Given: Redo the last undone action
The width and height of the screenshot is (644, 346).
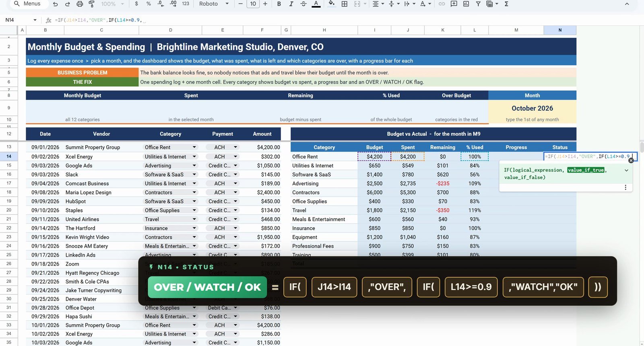Looking at the screenshot, I should point(67,4).
